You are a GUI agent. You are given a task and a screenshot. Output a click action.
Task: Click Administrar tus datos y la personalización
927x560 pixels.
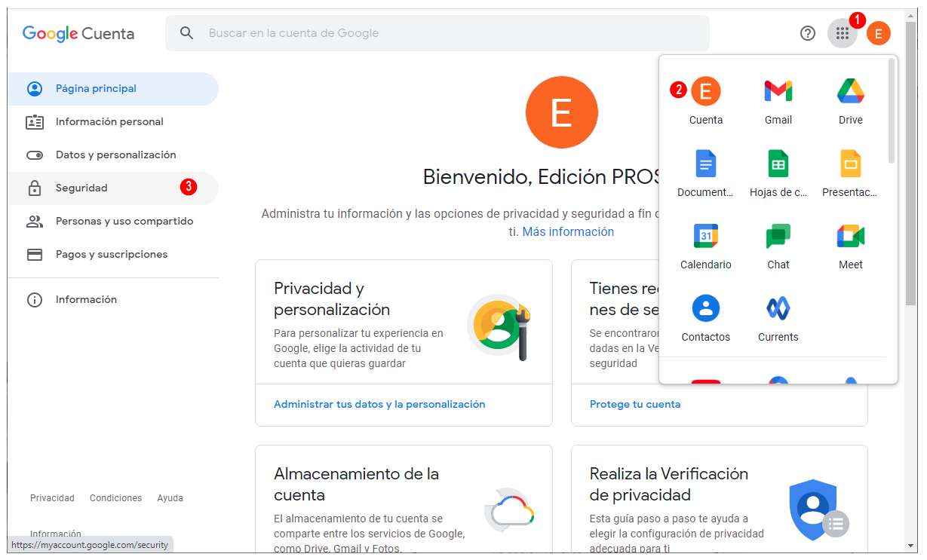(379, 405)
